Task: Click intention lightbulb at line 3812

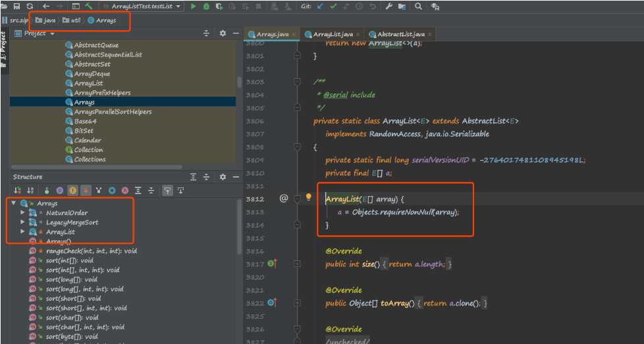Action: (308, 197)
